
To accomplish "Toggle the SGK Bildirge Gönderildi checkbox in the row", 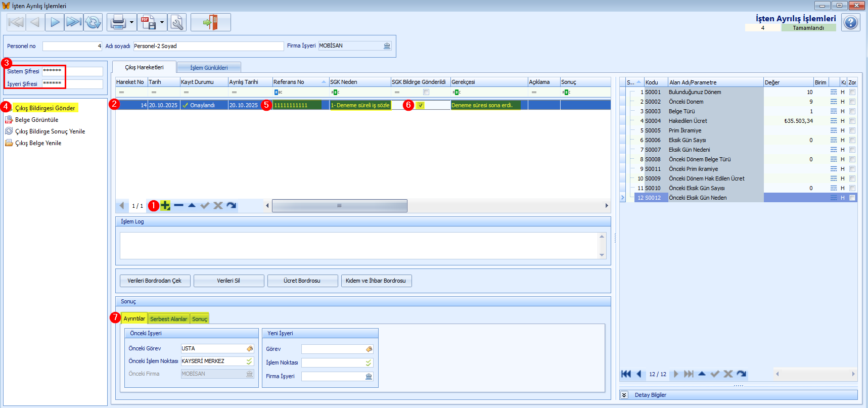I will tap(421, 105).
